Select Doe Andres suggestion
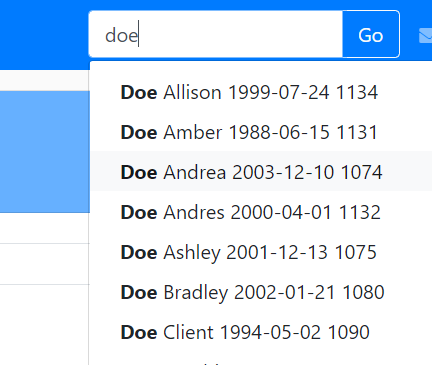The height and width of the screenshot is (365, 432). 261,211
